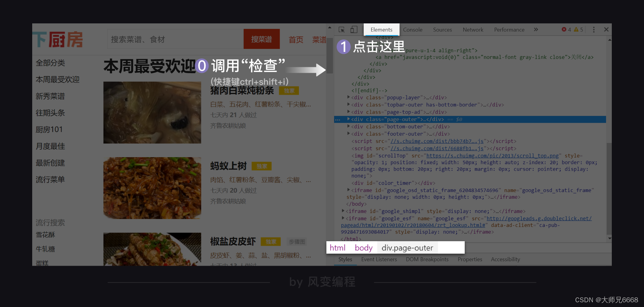Screen dimensions: 644x307
Task: Click the html breadcrumb
Action: (337, 248)
